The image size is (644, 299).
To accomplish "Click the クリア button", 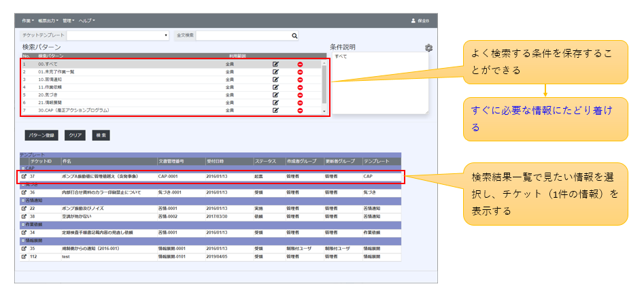I will (75, 135).
